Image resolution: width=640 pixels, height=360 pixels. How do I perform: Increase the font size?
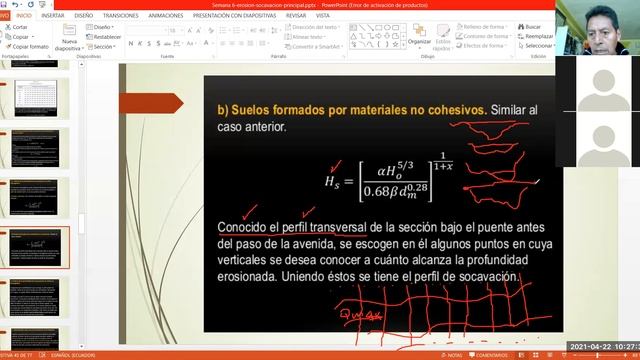pos(190,31)
